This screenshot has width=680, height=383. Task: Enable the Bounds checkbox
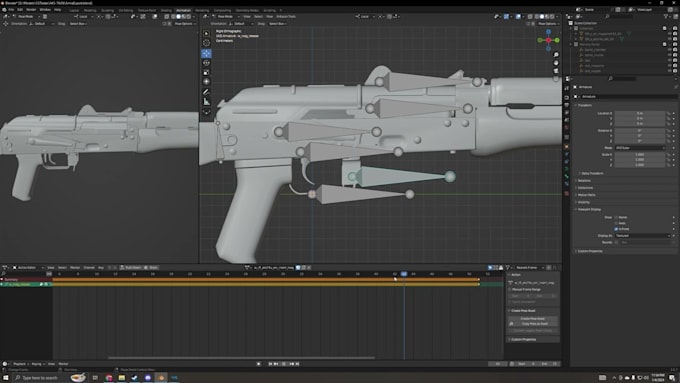click(x=616, y=242)
